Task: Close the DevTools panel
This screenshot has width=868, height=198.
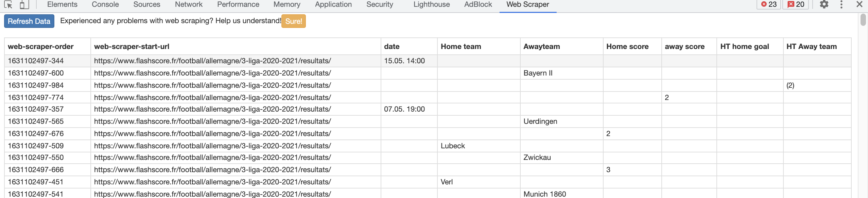Action: pyautogui.click(x=859, y=4)
